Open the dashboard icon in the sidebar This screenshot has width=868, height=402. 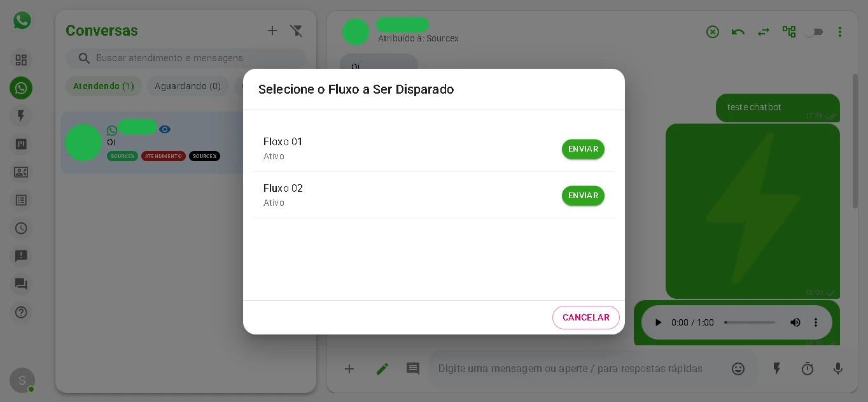[x=21, y=60]
